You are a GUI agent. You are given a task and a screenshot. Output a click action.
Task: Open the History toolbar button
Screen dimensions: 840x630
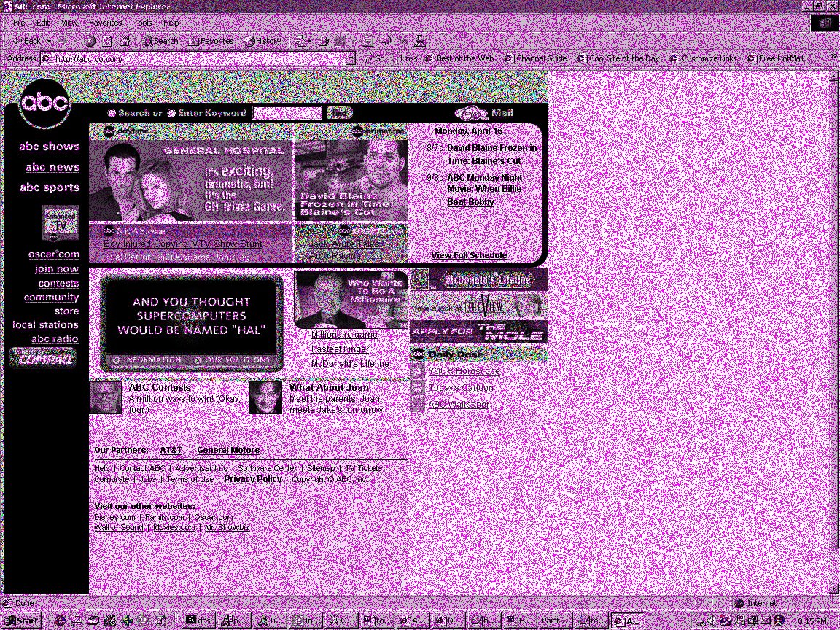(262, 41)
